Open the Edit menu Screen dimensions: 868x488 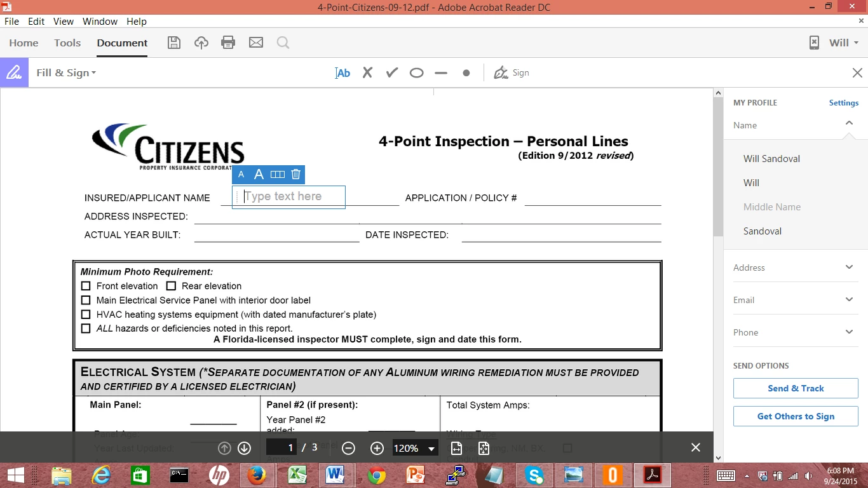(36, 21)
